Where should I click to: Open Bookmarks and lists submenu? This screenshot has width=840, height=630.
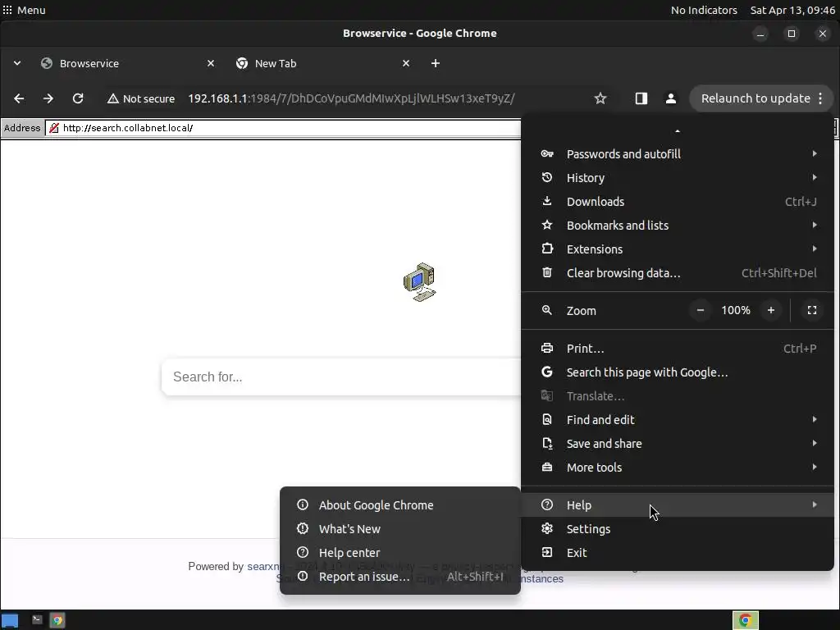[678, 225]
